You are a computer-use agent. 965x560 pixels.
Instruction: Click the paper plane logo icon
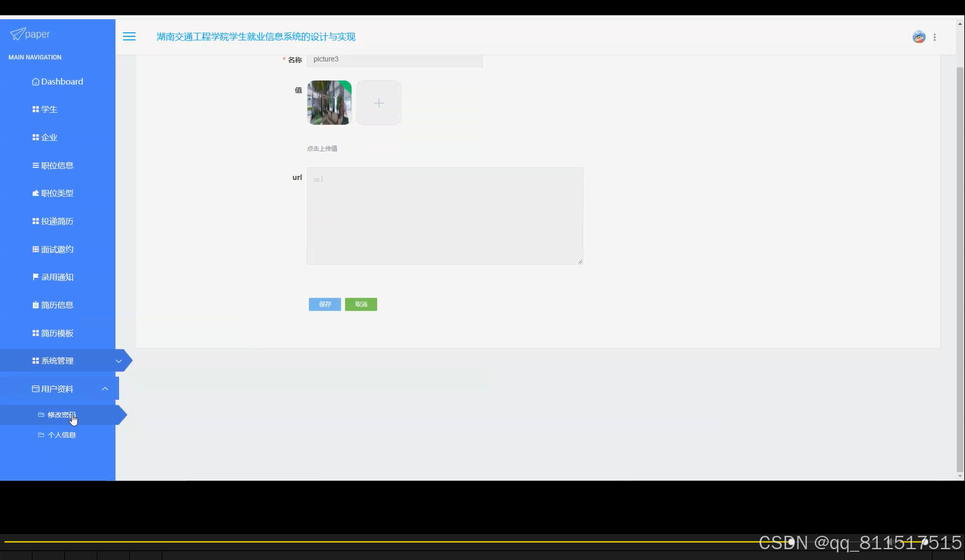point(17,34)
